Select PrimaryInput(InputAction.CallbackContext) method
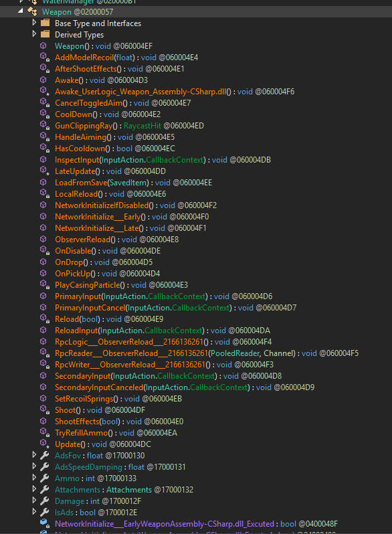 click(x=163, y=296)
